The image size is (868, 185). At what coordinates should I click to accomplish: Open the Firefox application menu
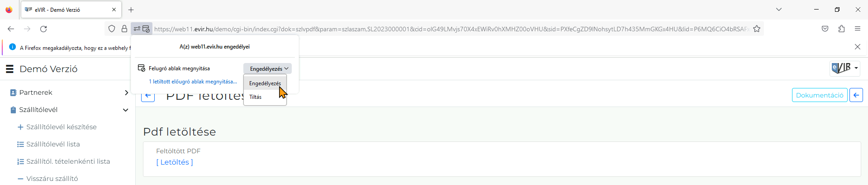[858, 29]
